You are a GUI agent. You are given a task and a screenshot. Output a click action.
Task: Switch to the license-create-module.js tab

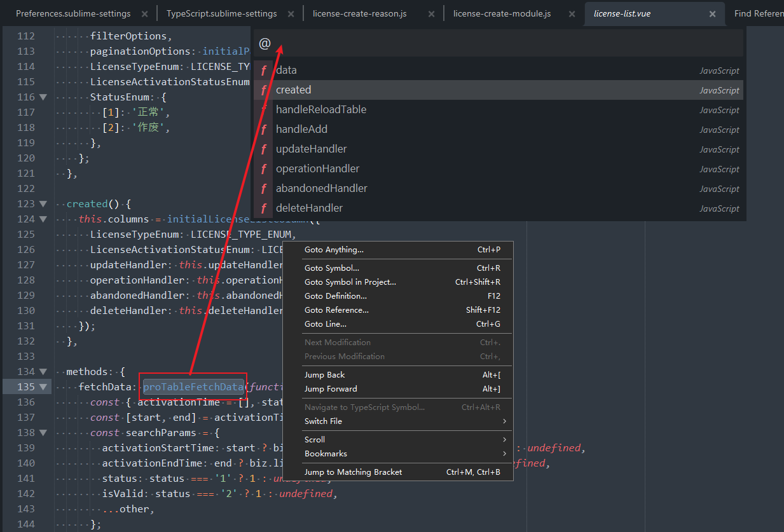click(x=502, y=14)
